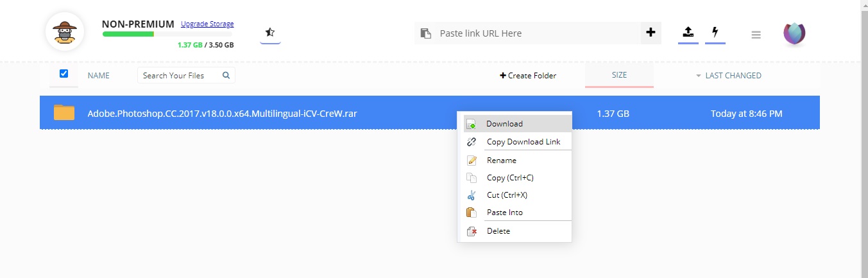Open the Upgrade Storage link
The image size is (868, 278).
207,24
